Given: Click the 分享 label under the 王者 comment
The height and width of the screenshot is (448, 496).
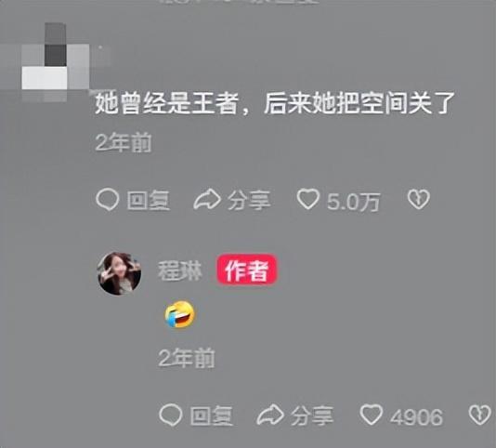Looking at the screenshot, I should pos(249,201).
